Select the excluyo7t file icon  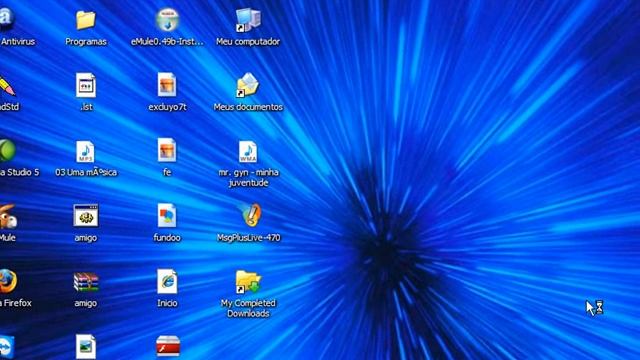[167, 85]
